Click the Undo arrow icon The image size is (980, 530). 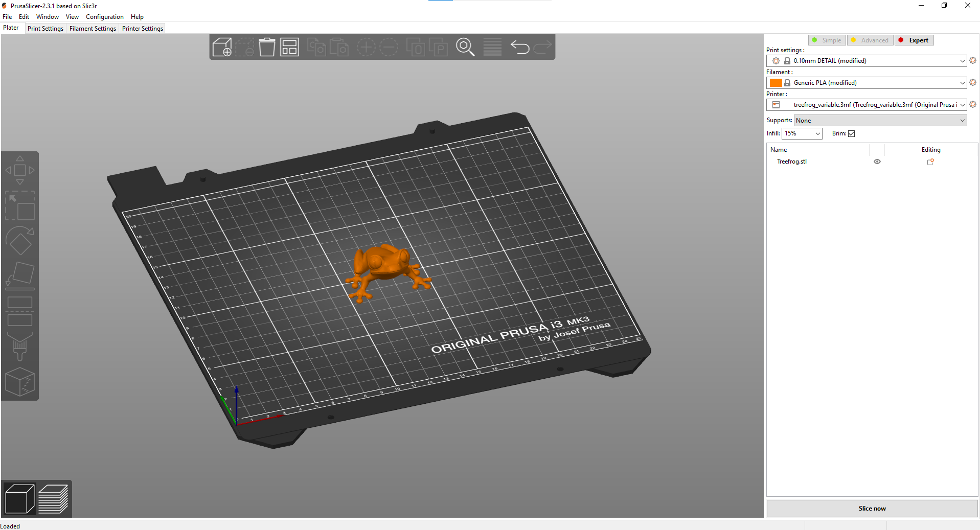520,47
